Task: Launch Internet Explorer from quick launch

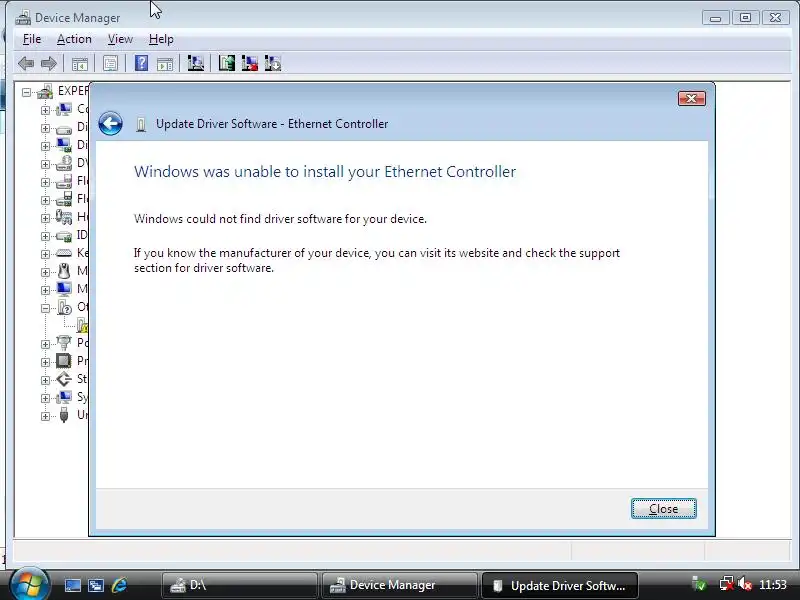Action: tap(119, 585)
